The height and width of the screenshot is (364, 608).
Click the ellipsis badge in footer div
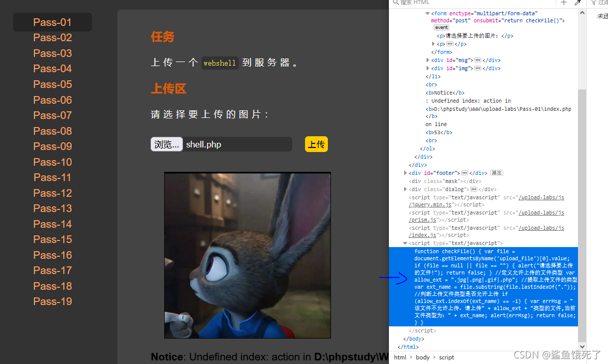click(465, 173)
